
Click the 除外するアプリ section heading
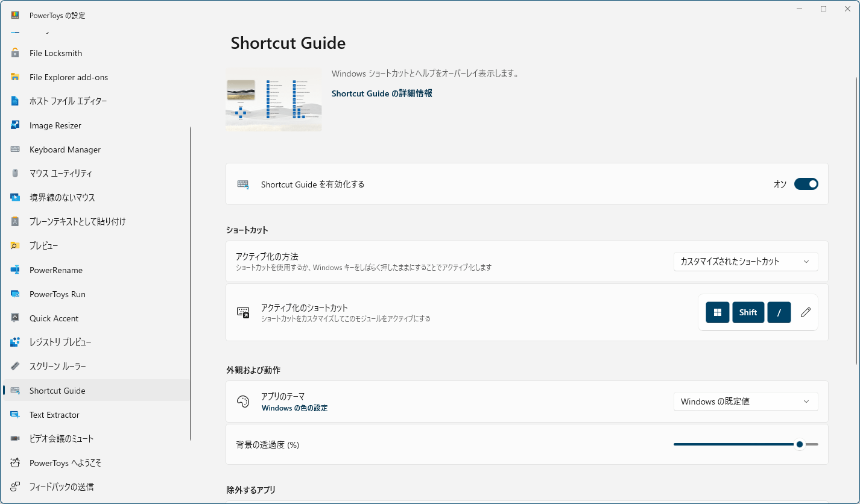(251, 490)
